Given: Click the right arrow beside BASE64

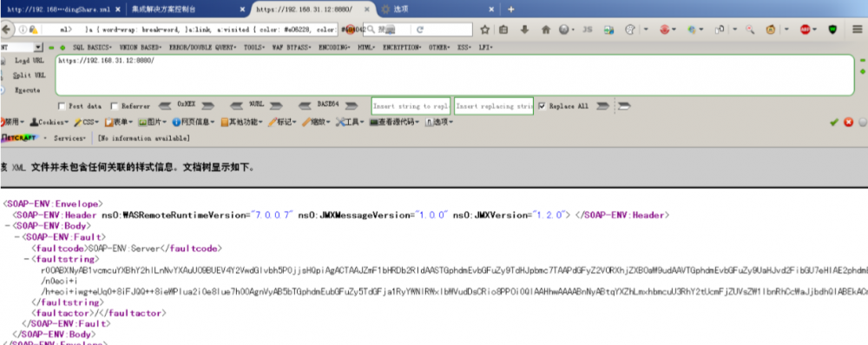Looking at the screenshot, I should tap(351, 105).
